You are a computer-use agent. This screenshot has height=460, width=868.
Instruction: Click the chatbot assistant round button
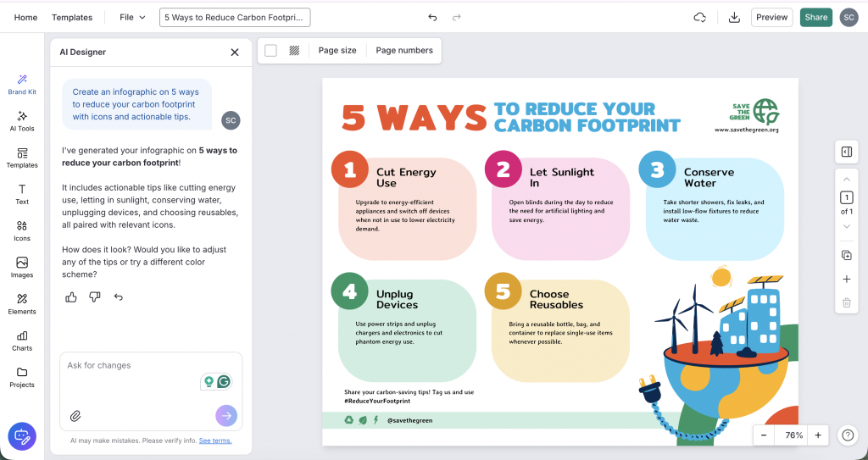click(x=22, y=436)
